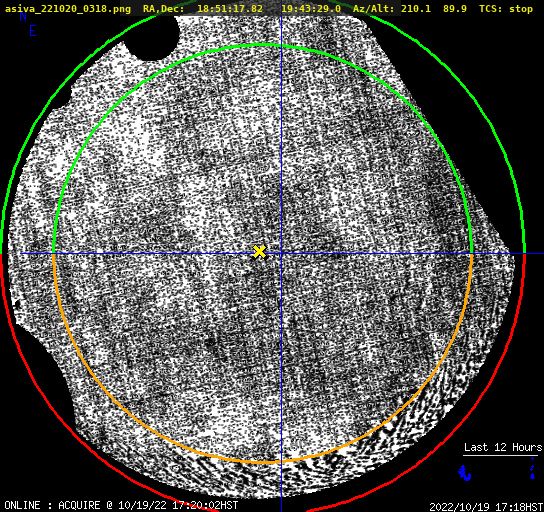Screen dimensions: 544x512
Task: Click the 2022/10/19 17:18HST timestamp
Action: [x=486, y=506]
